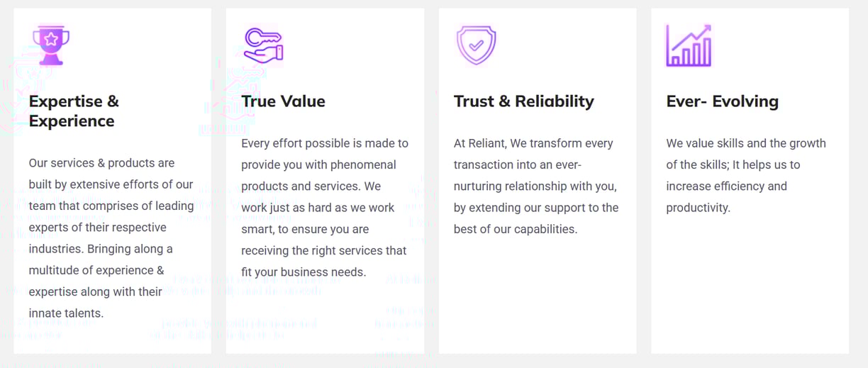Click the word 'productivity' in last card

[x=698, y=208]
